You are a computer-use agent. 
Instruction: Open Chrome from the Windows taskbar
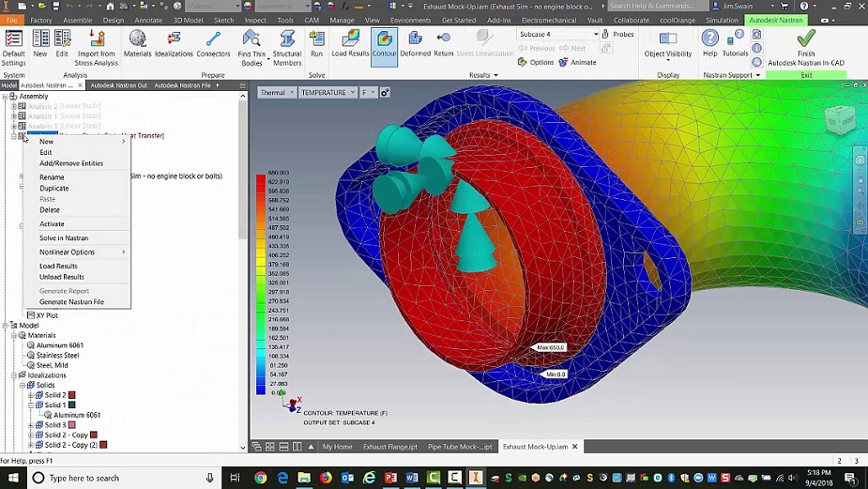(x=260, y=478)
